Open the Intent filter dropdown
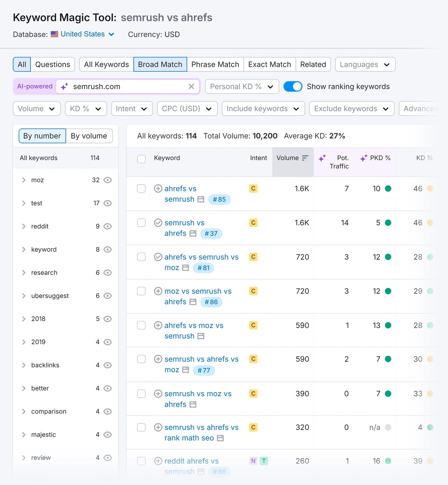448x485 pixels. (132, 109)
